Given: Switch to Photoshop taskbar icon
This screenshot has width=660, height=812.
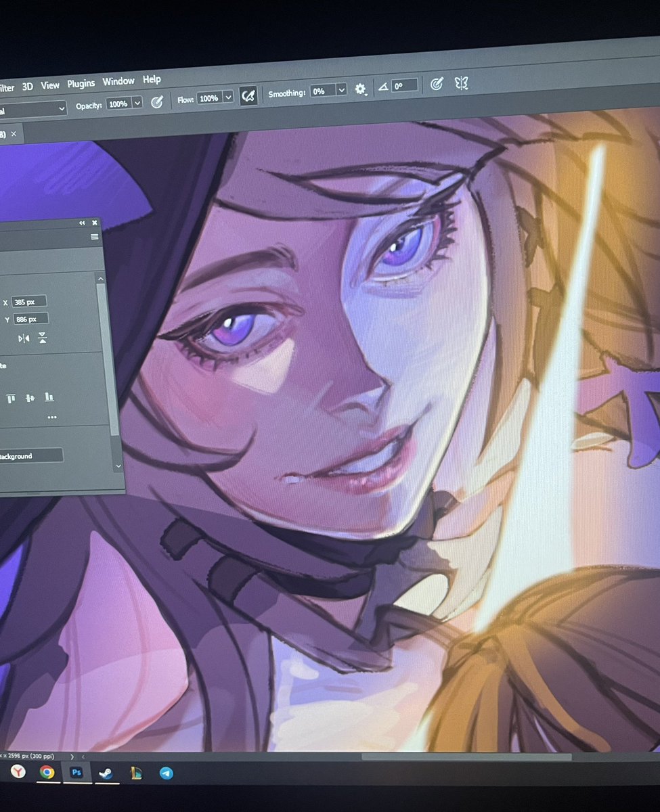Looking at the screenshot, I should point(76,772).
